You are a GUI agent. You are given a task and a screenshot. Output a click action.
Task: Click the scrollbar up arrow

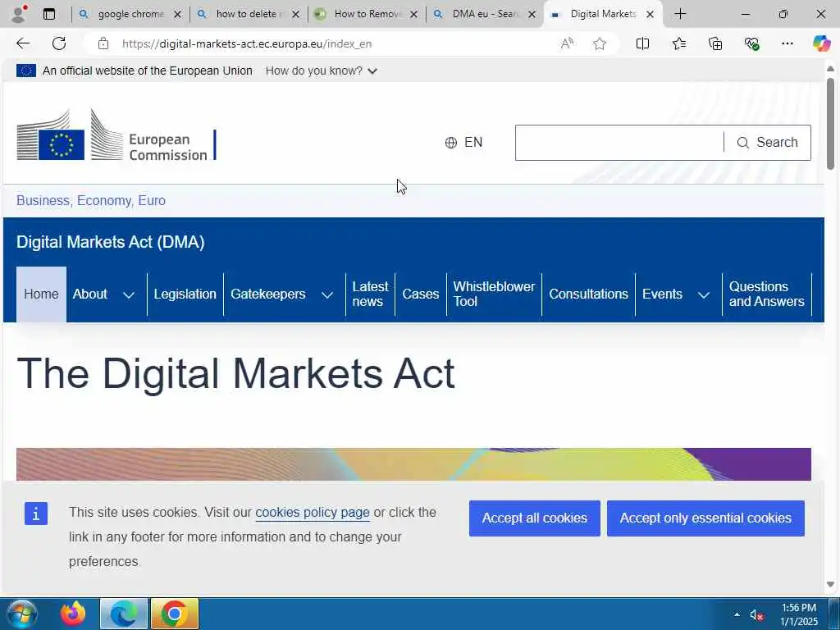[830, 69]
